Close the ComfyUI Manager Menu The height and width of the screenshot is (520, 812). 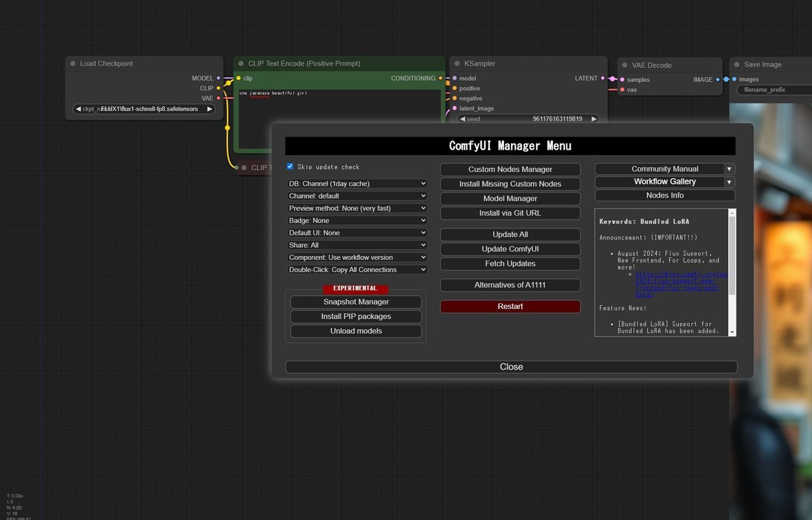pos(511,367)
